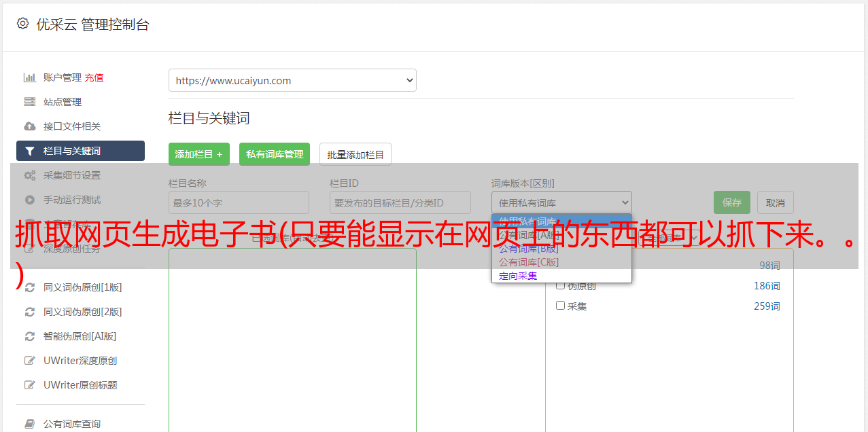This screenshot has height=432, width=868.
Task: Click the 批量添加栏目 button
Action: pos(355,154)
